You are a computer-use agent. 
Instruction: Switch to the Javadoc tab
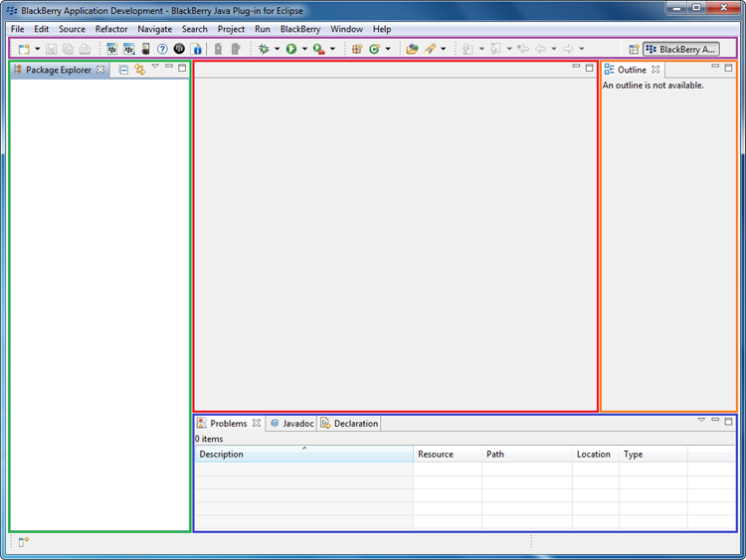tap(291, 423)
